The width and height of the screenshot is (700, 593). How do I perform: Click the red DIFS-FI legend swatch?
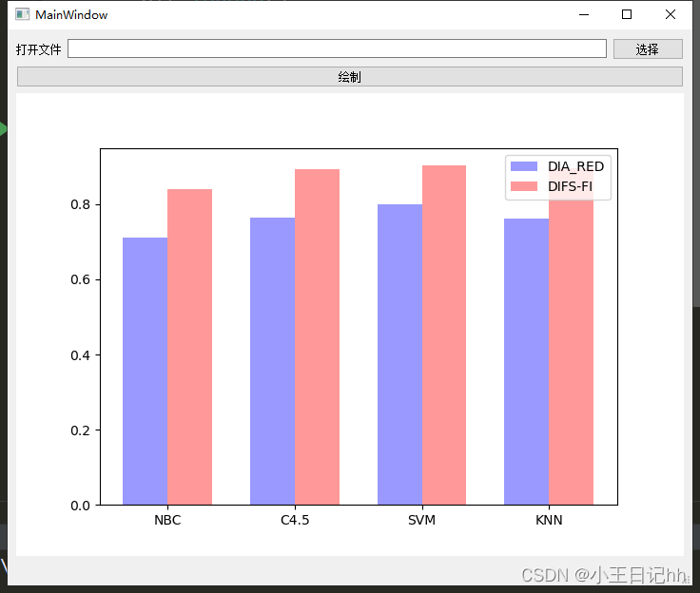pos(524,186)
